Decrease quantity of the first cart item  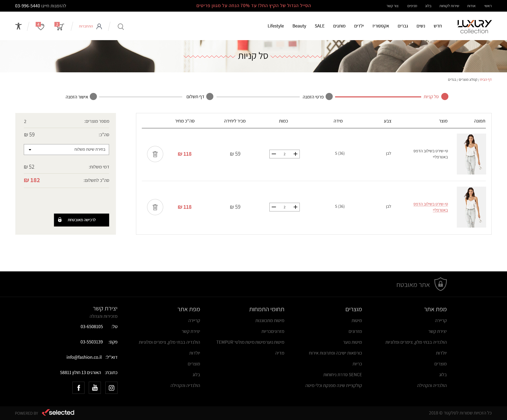(274, 154)
